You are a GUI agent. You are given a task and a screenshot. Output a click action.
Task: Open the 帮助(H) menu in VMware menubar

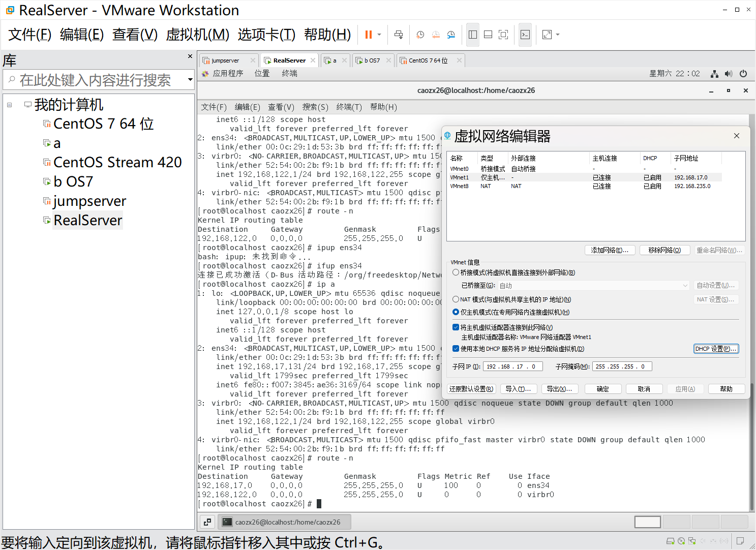pos(327,35)
